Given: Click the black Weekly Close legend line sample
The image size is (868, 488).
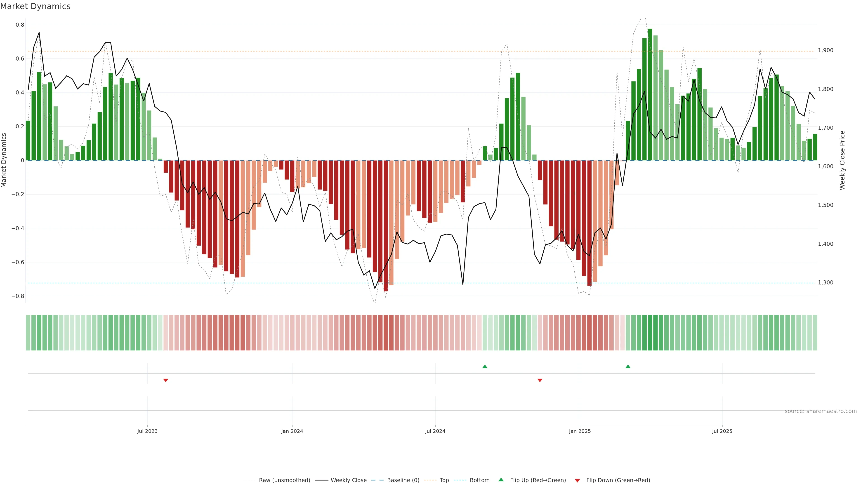Looking at the screenshot, I should 321,480.
